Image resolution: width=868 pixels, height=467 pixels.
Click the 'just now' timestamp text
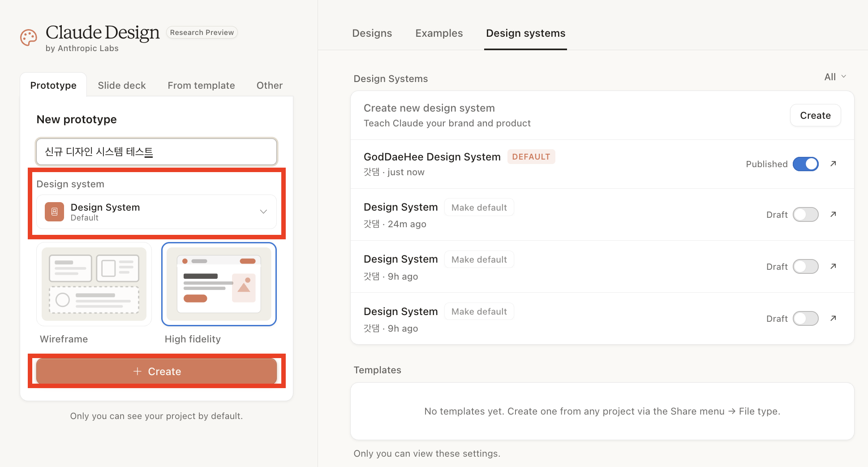[x=406, y=172]
